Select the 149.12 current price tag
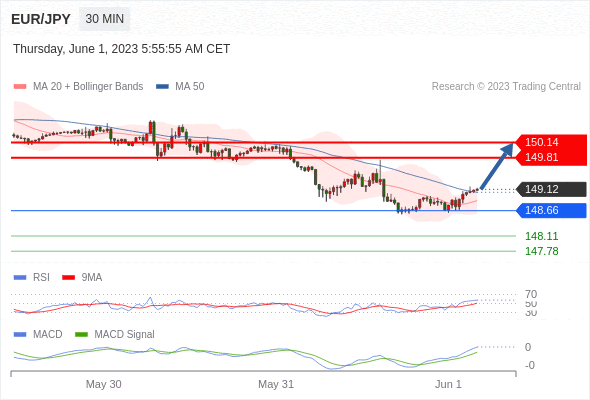The width and height of the screenshot is (590, 400). 551,189
